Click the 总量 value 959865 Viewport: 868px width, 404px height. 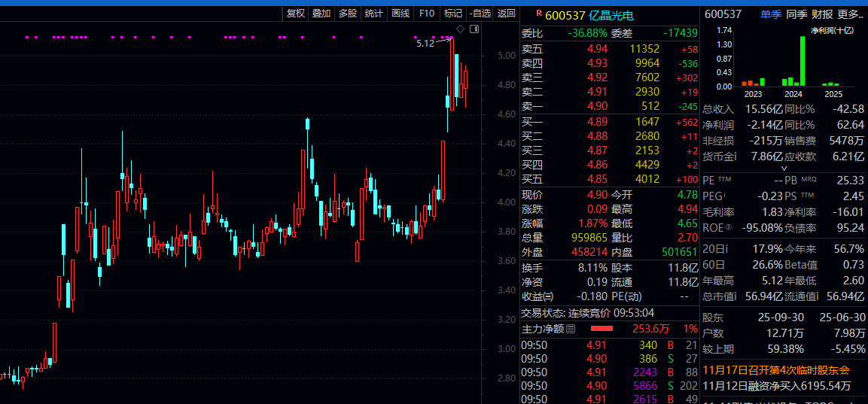[x=589, y=238]
